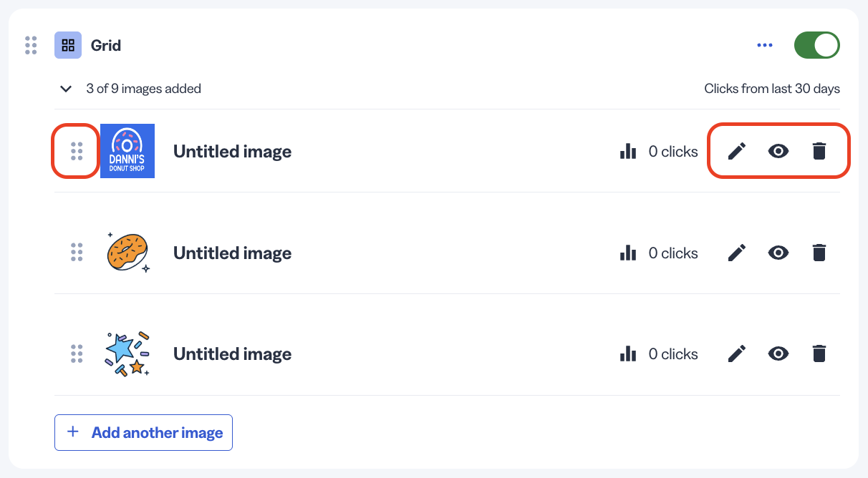Open the ellipsis menu next to the toggle
This screenshot has width=868, height=478.
coord(764,44)
